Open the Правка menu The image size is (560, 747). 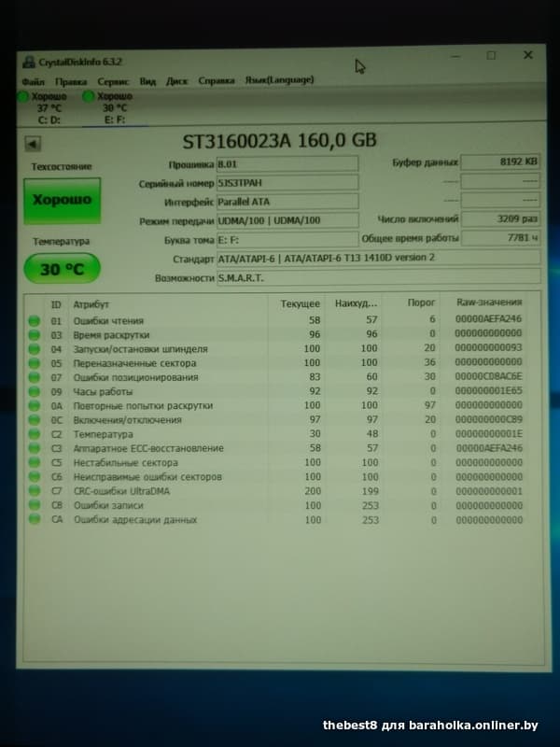(71, 81)
